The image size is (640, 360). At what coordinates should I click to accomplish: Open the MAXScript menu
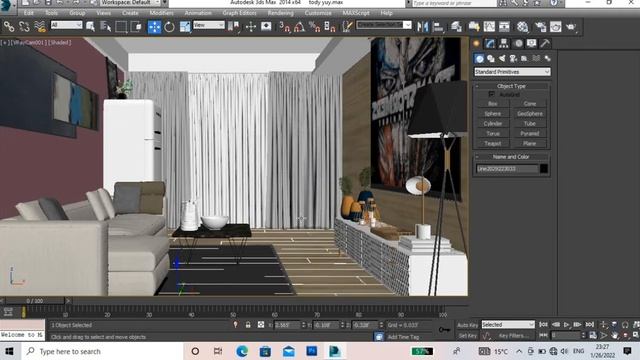tap(356, 13)
